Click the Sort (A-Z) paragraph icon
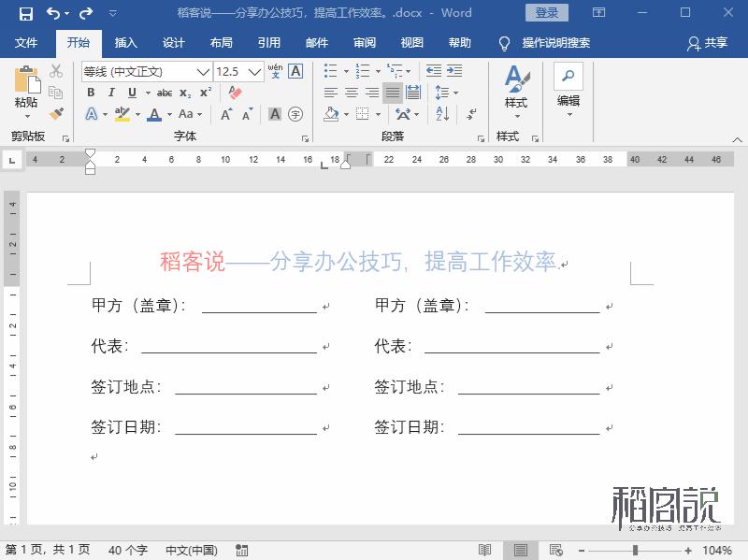 (443, 113)
